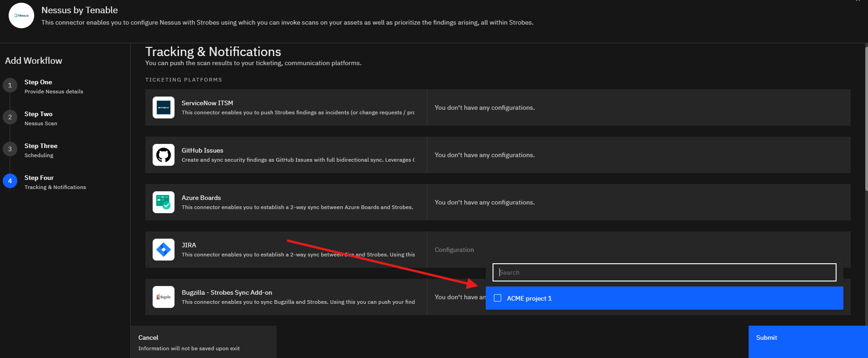The width and height of the screenshot is (868, 358).
Task: Click Bugzilla - Strobes Sync Add-on title
Action: pyautogui.click(x=227, y=292)
